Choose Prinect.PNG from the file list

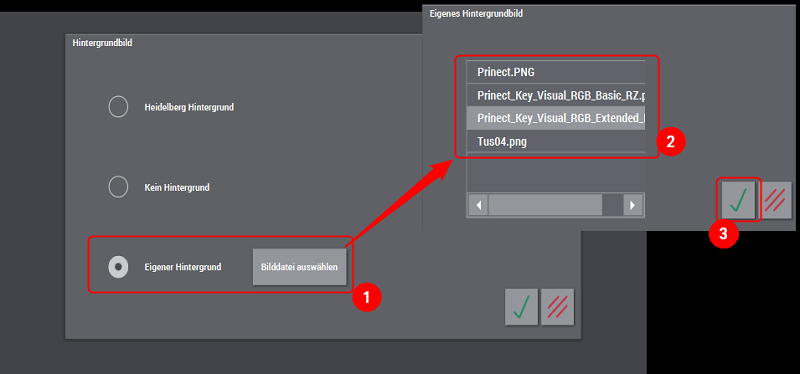point(556,72)
